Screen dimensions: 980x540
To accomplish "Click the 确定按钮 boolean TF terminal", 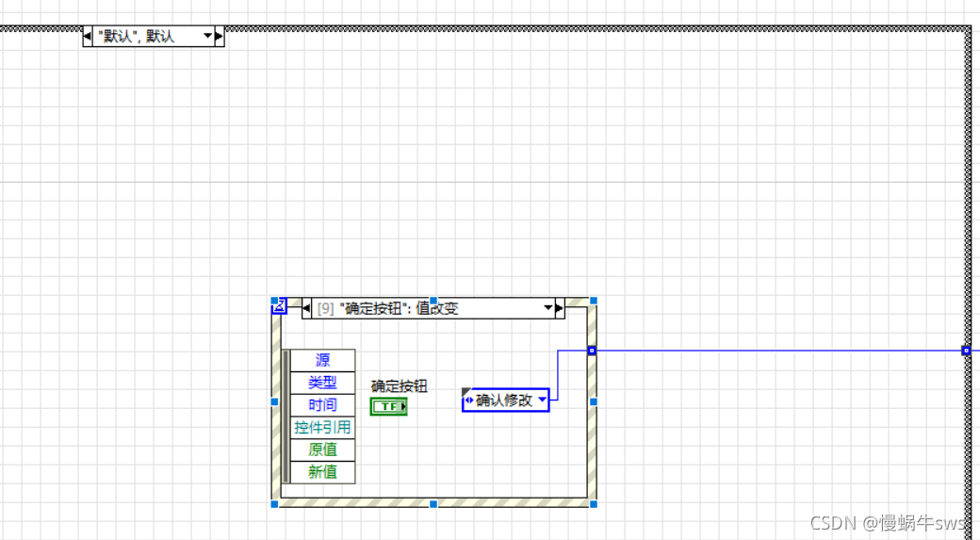I will coord(388,406).
